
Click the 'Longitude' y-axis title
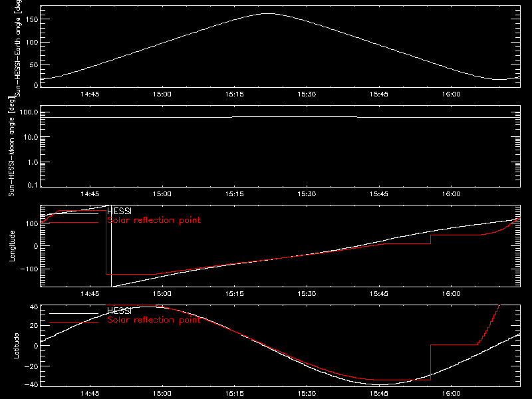pos(12,246)
